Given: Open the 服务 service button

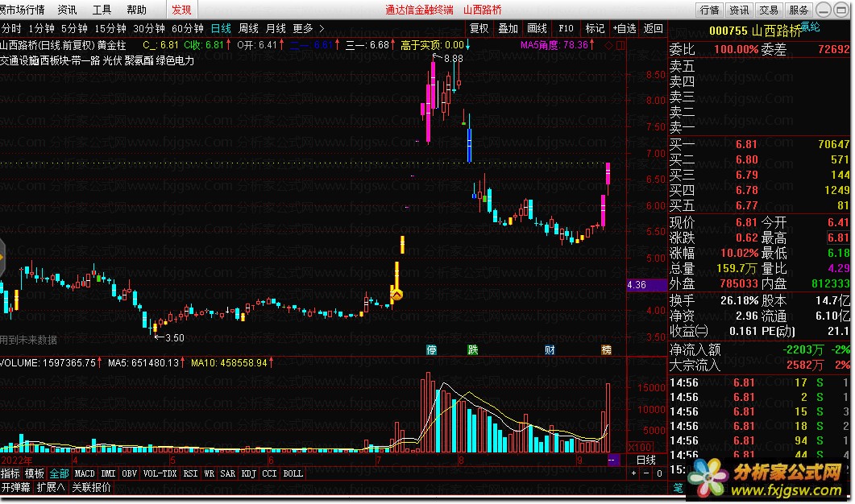Looking at the screenshot, I should 799,10.
